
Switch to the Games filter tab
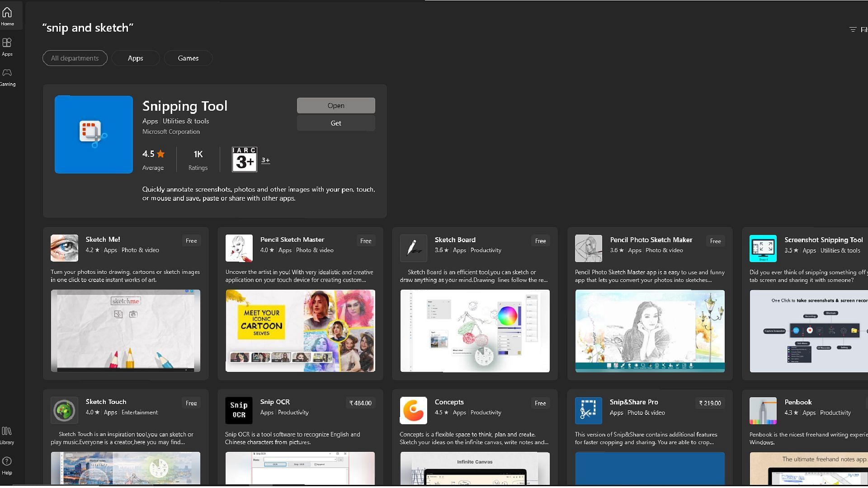(x=188, y=58)
